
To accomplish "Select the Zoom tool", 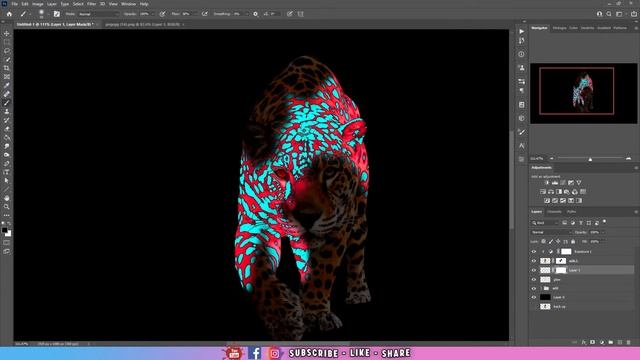I will (x=7, y=207).
